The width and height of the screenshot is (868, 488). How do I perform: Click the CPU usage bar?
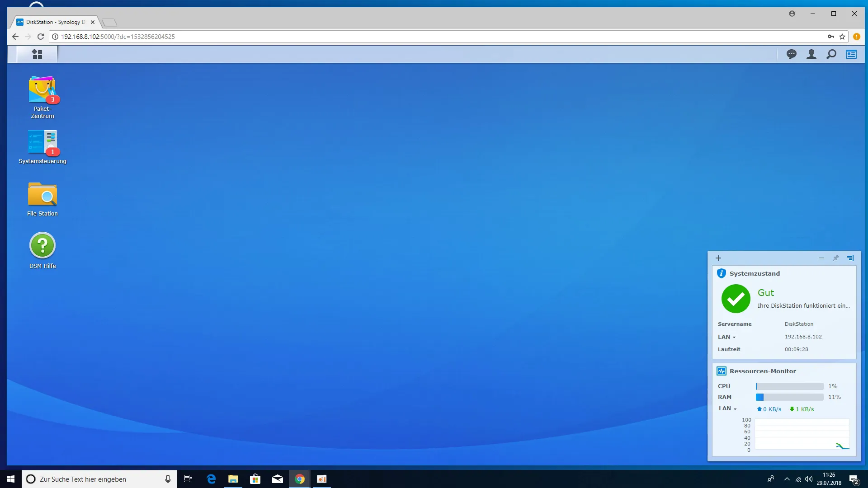(x=790, y=386)
